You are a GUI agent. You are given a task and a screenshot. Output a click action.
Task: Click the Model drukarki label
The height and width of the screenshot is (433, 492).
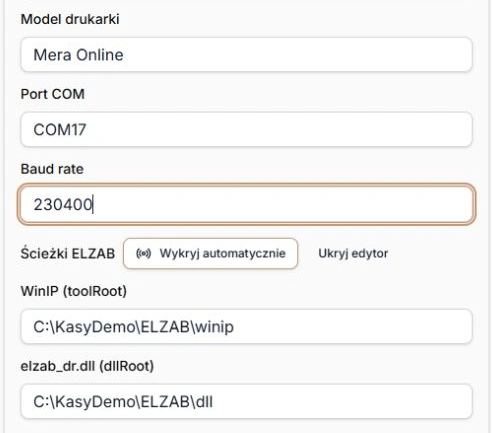(70, 19)
